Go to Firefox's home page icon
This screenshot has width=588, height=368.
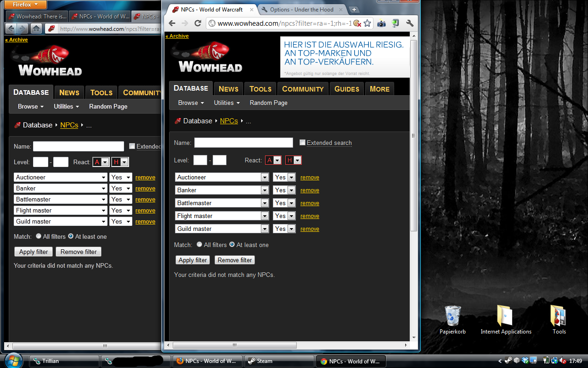coord(36,29)
